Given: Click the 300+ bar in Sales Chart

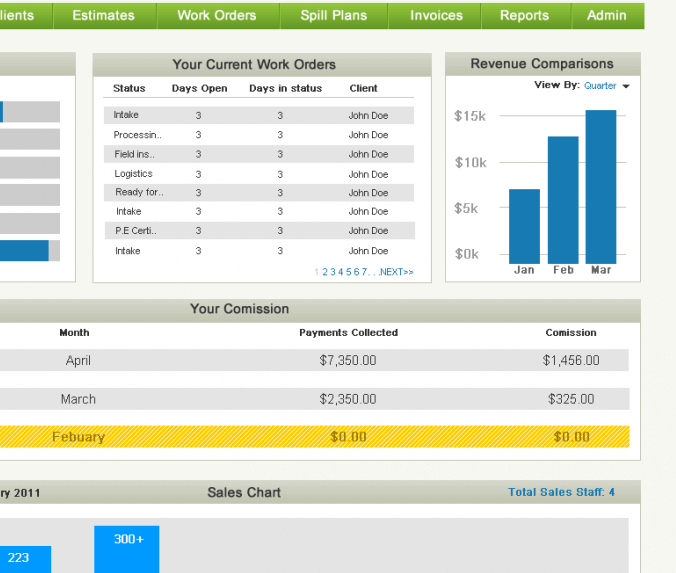Looking at the screenshot, I should tap(127, 549).
